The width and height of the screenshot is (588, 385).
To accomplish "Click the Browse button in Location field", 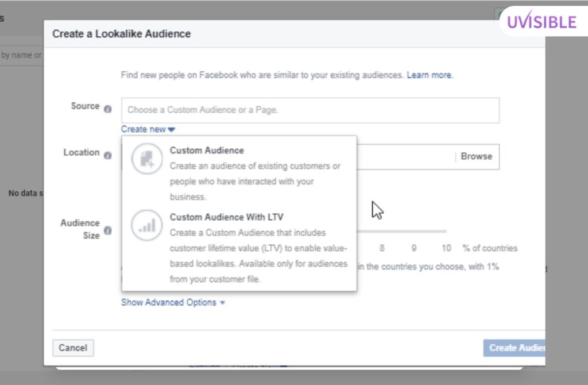I will click(x=476, y=156).
